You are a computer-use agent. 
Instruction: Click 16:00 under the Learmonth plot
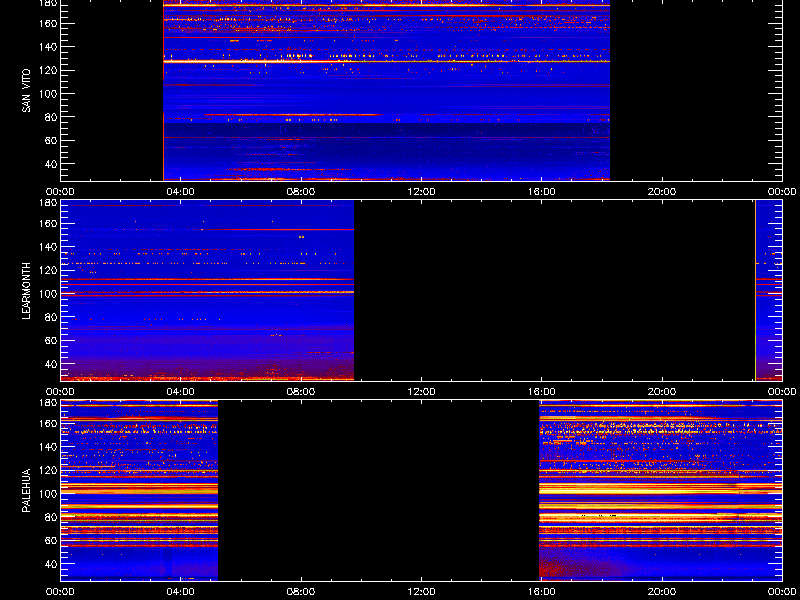coord(541,392)
